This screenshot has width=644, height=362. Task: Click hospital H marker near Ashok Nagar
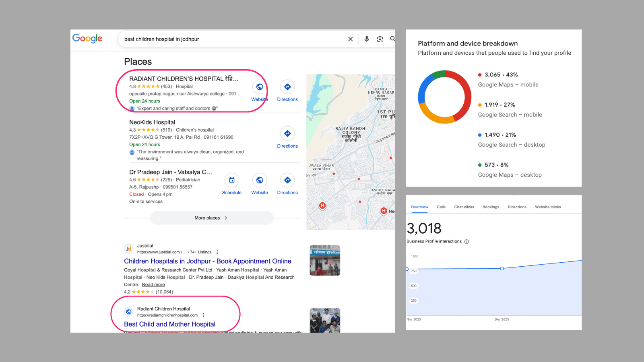coord(384,211)
